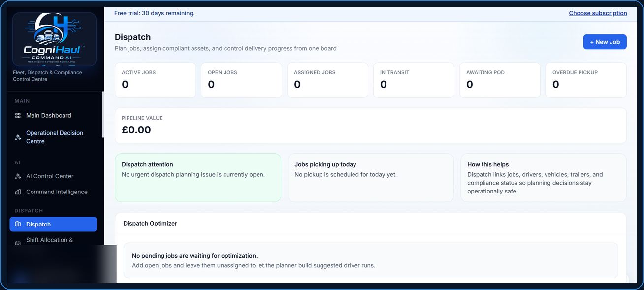Follow the Choose subscription link
The width and height of the screenshot is (644, 290).
click(598, 13)
